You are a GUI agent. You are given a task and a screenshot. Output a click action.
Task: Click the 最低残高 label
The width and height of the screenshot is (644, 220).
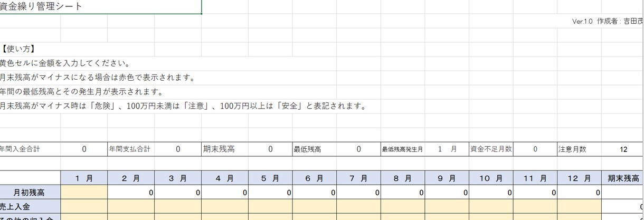[307, 149]
